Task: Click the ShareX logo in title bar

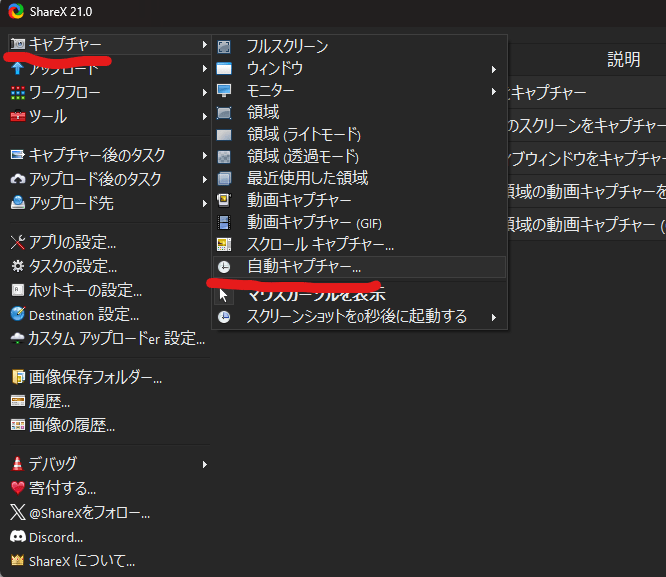Action: (16, 11)
